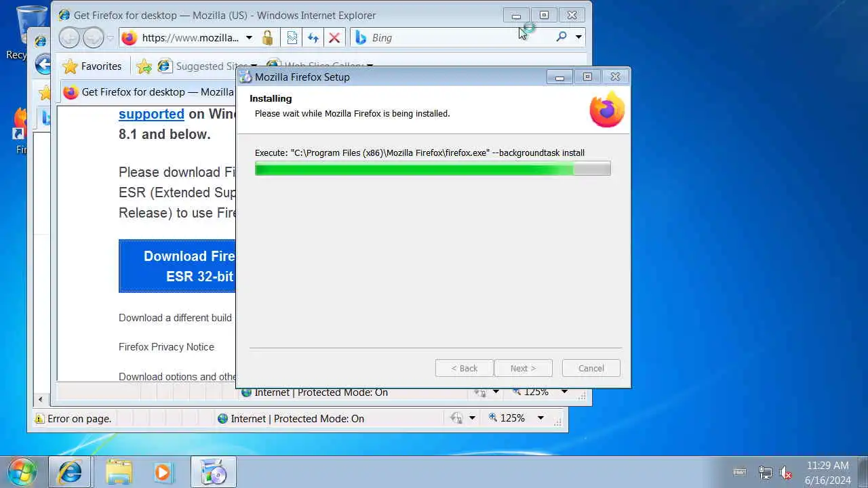Expand the address bar autocomplete dropdown
868x488 pixels.
(x=249, y=38)
